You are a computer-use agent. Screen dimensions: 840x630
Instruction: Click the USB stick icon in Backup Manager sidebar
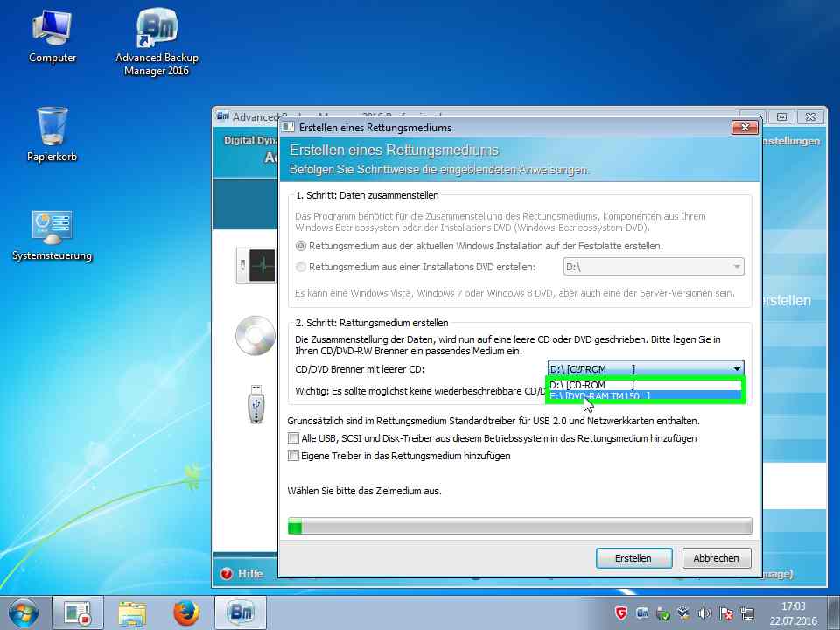coord(256,404)
